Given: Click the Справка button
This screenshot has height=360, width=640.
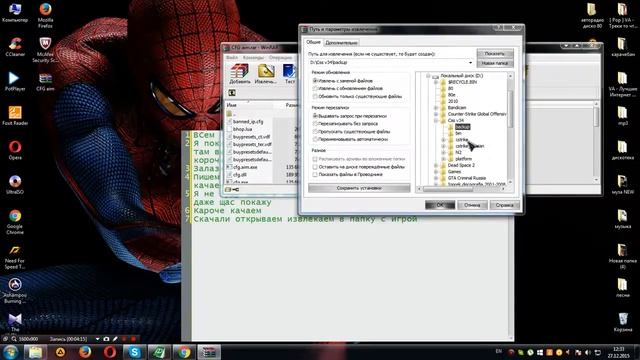Looking at the screenshot, I should tap(504, 205).
